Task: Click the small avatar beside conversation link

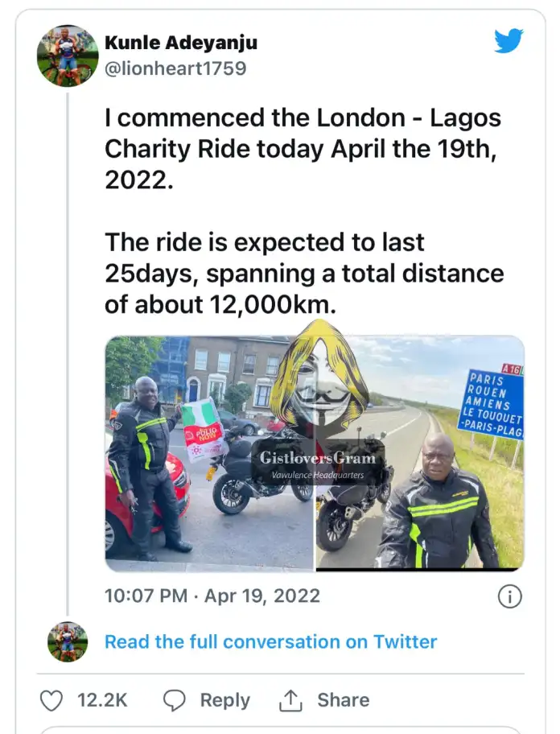Action: (68, 641)
